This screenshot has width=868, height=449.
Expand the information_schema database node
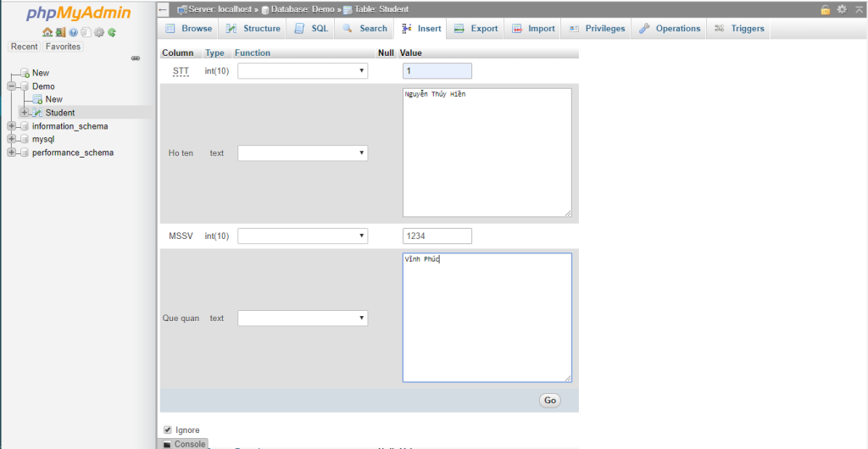[x=12, y=126]
